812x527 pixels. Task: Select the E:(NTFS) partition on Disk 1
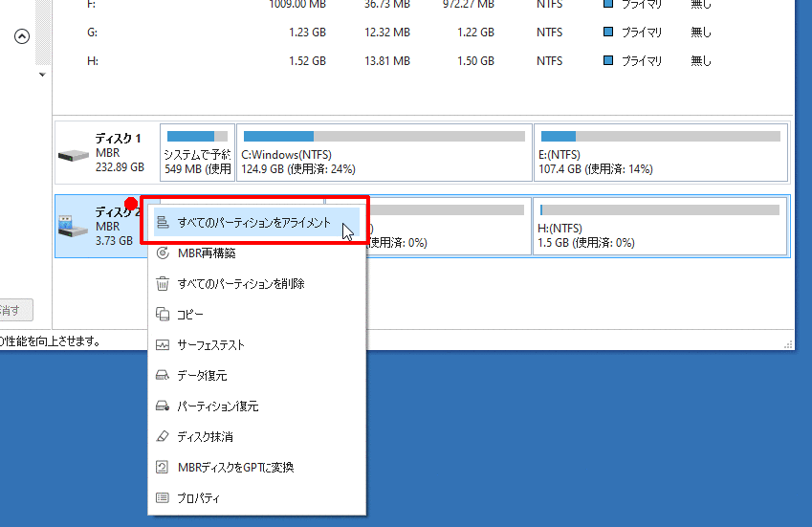coord(660,152)
